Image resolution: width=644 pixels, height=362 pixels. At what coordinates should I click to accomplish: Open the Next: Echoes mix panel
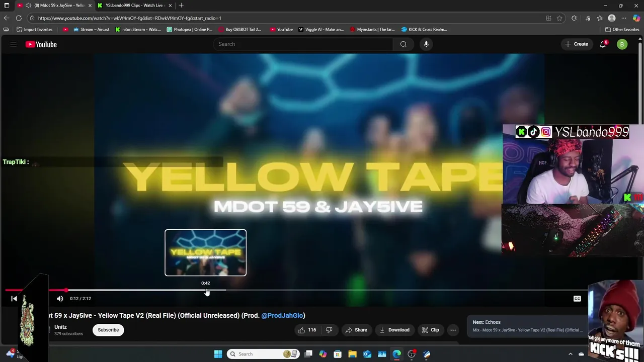528,326
